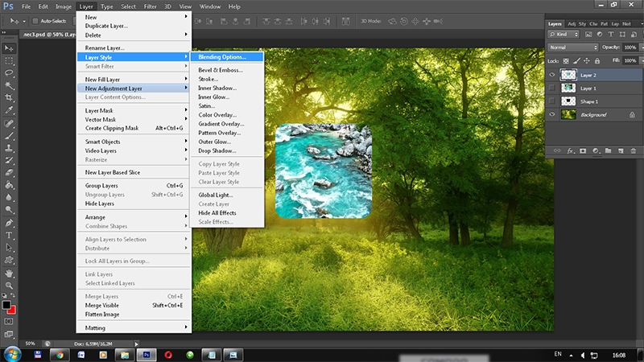This screenshot has height=362, width=644.
Task: Select the Pen tool
Action: pyautogui.click(x=9, y=224)
